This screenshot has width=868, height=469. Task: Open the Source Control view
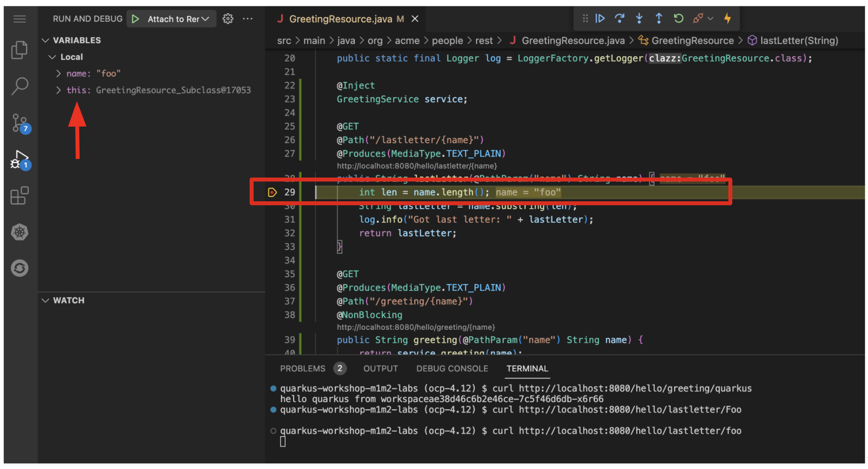click(19, 123)
